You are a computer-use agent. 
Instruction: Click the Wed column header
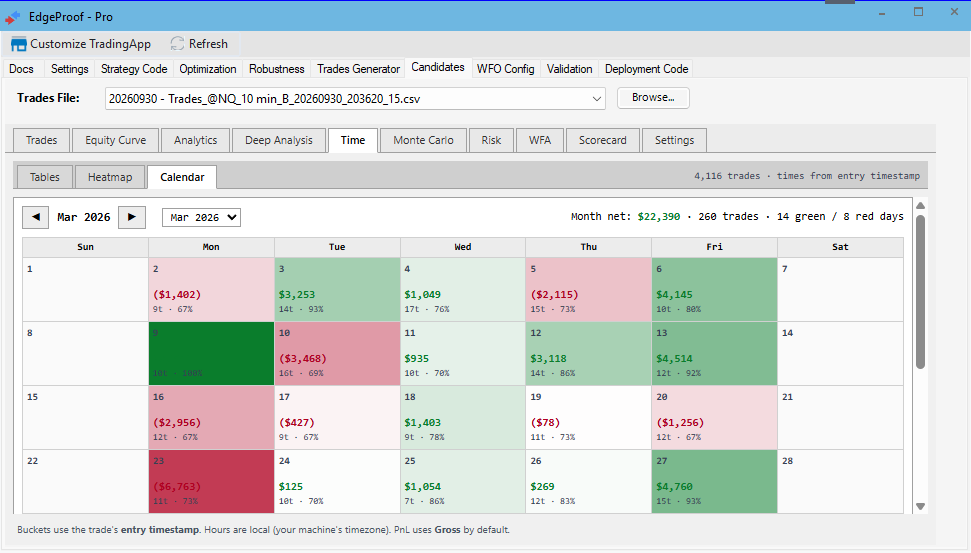pos(463,247)
